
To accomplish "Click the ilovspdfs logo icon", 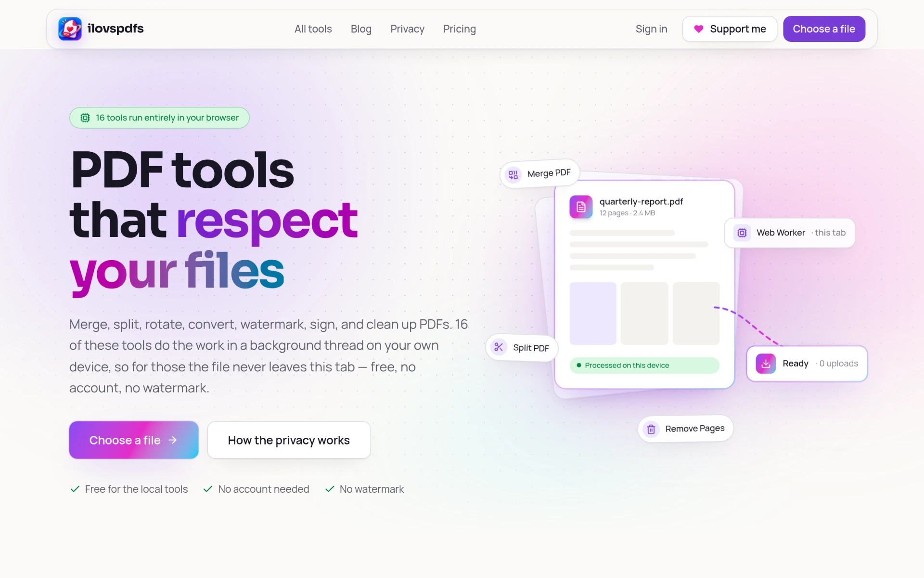I will [x=70, y=29].
